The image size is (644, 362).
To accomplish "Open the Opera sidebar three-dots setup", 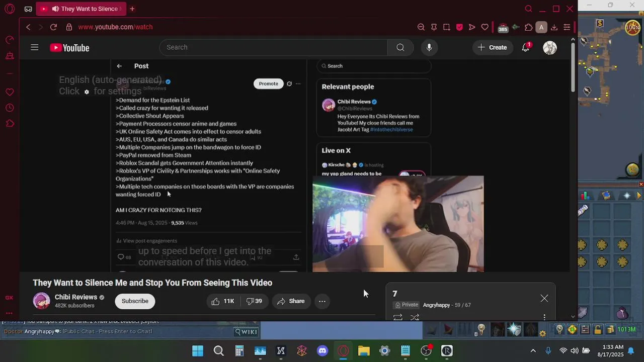I will [x=9, y=313].
